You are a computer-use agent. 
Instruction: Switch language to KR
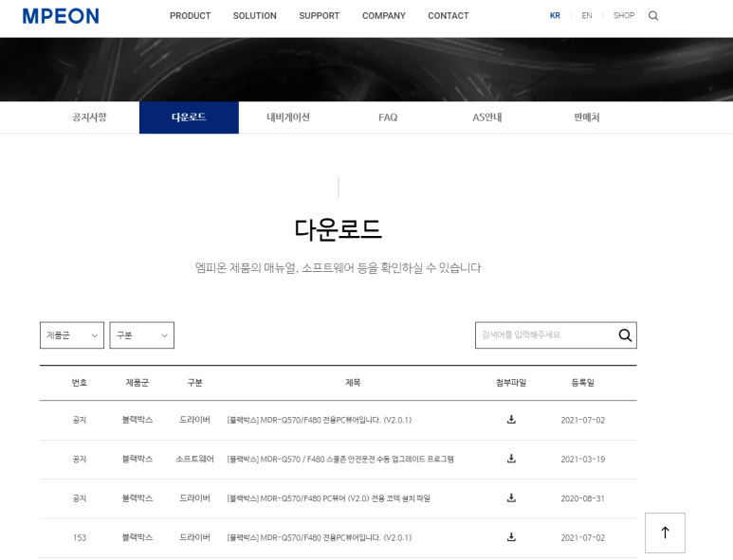pyautogui.click(x=555, y=15)
